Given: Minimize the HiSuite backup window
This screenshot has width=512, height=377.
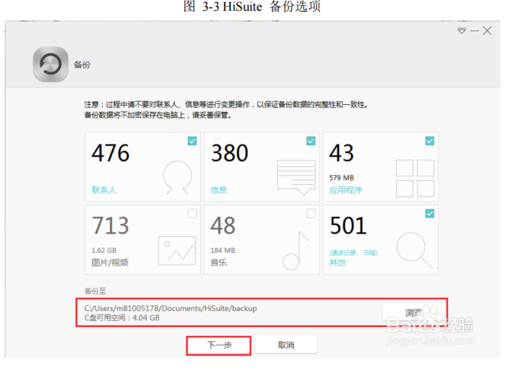Looking at the screenshot, I should pyautogui.click(x=474, y=31).
